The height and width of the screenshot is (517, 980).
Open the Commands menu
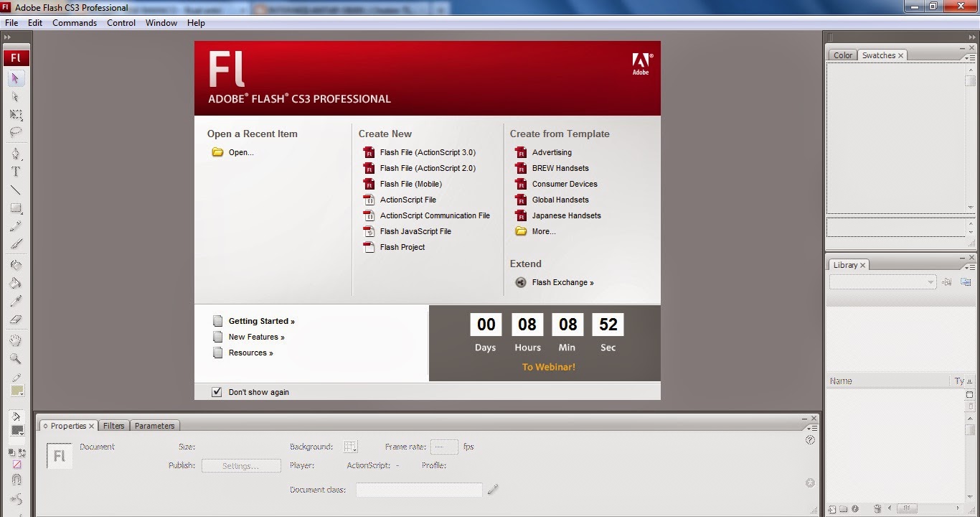(x=75, y=23)
